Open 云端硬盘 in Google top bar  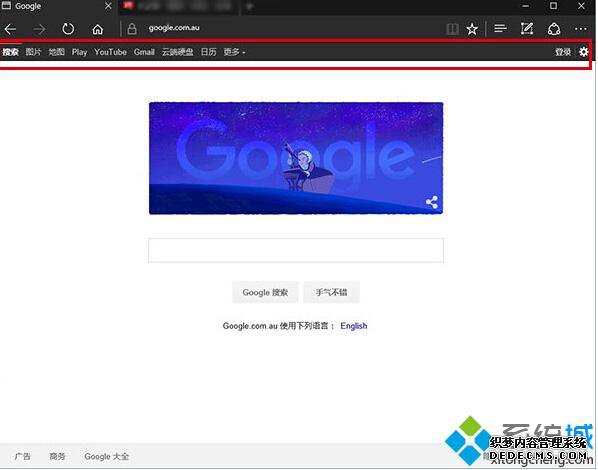(177, 52)
